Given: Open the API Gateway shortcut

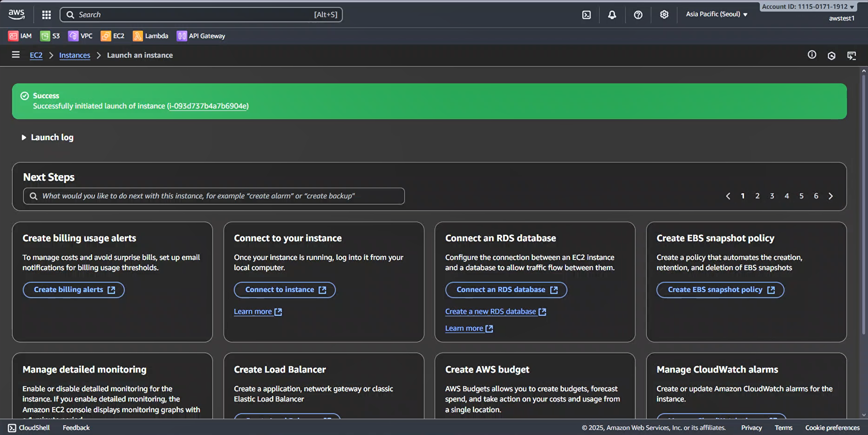Looking at the screenshot, I should coord(201,36).
